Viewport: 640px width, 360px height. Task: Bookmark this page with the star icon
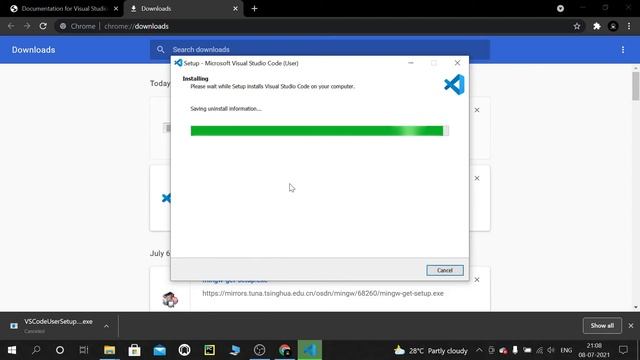tap(577, 26)
